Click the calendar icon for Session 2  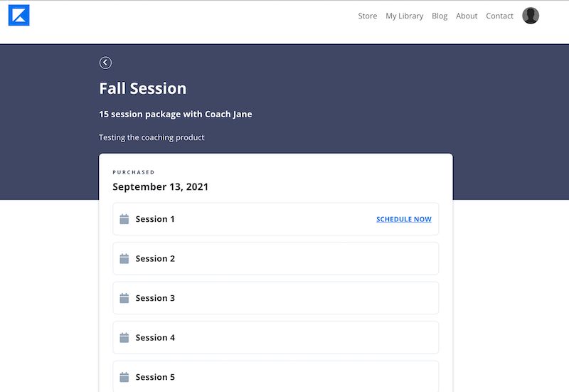124,259
